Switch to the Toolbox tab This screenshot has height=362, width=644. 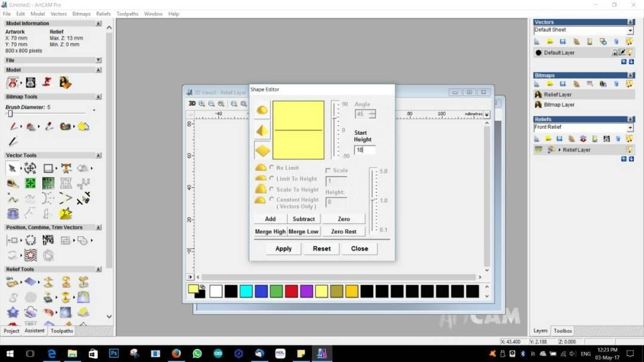pos(563,331)
